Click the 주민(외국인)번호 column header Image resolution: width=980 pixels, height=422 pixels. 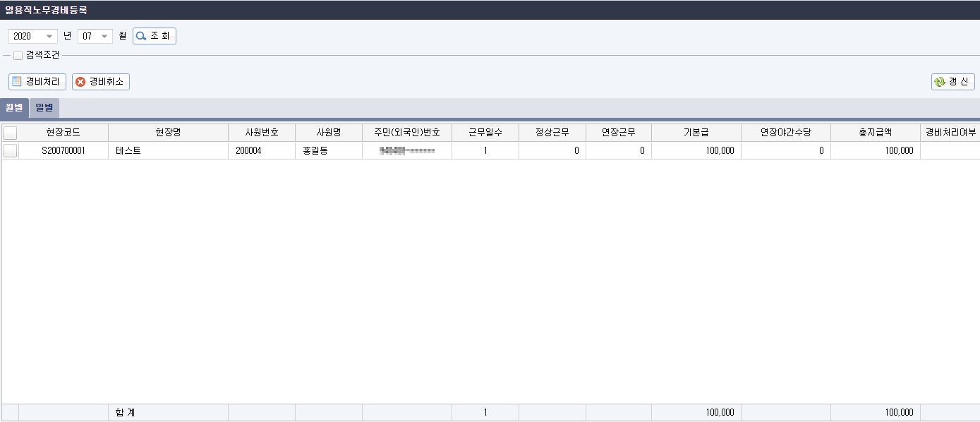(407, 133)
